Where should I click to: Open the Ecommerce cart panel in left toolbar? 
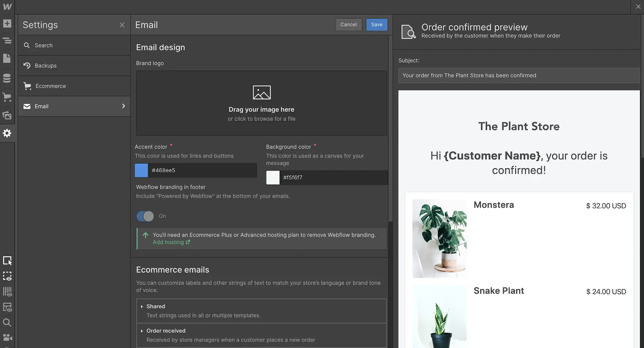7,97
